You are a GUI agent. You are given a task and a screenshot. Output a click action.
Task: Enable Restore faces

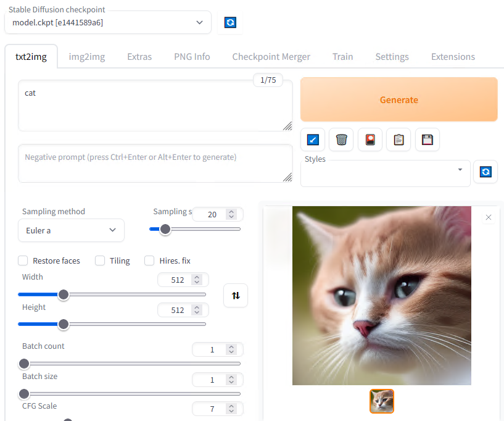coord(23,261)
